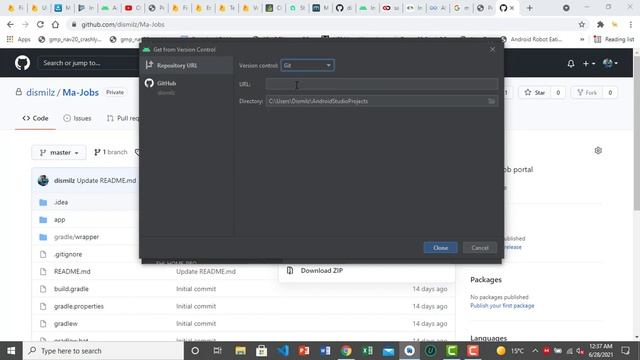Open the Issues tab
This screenshot has width=640, height=360.
pyautogui.click(x=78, y=118)
